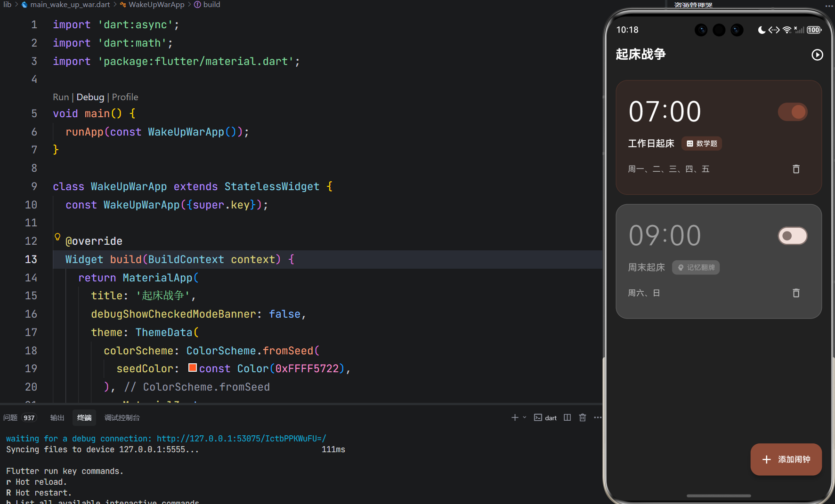Switch to the 输出 panel tab
This screenshot has height=504, width=835.
click(x=57, y=417)
